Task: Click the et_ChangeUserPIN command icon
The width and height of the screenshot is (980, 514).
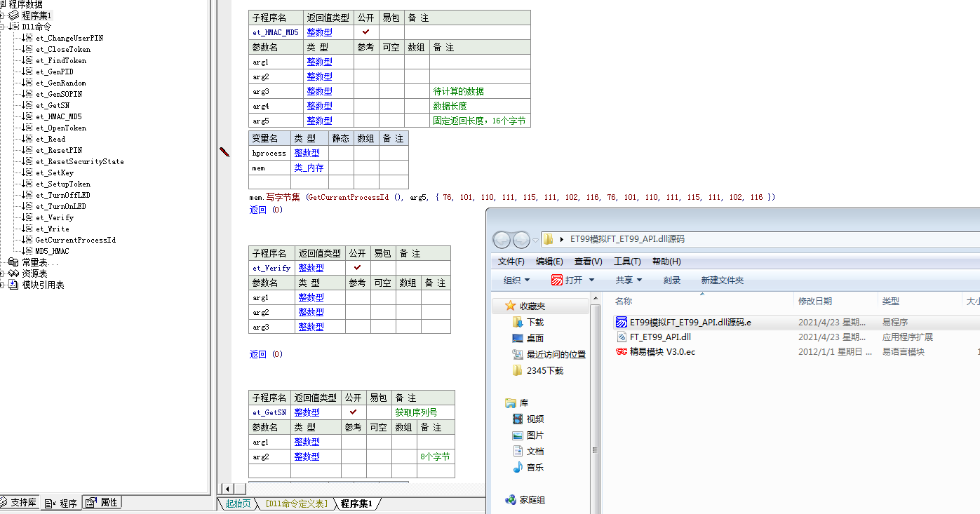Action: coord(27,38)
